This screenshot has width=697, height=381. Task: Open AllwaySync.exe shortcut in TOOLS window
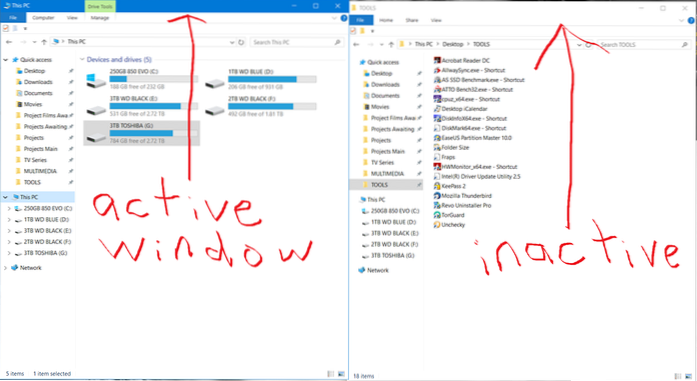[x=469, y=70]
